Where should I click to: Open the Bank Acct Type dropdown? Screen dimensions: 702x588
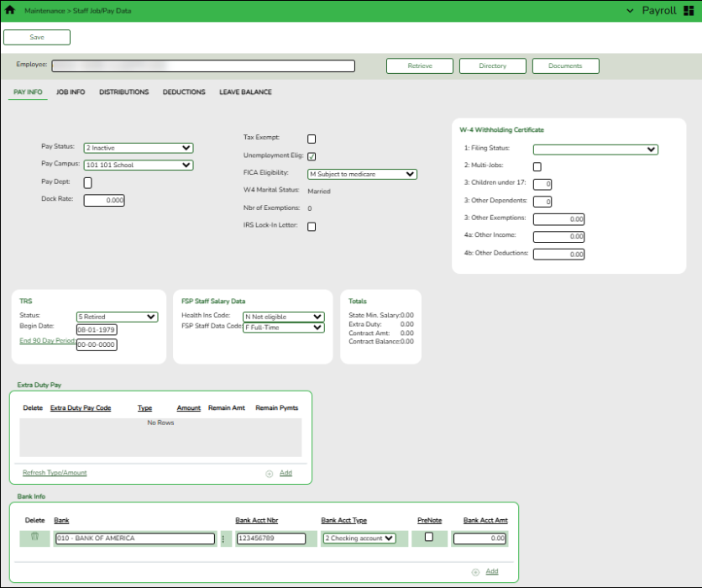point(359,538)
